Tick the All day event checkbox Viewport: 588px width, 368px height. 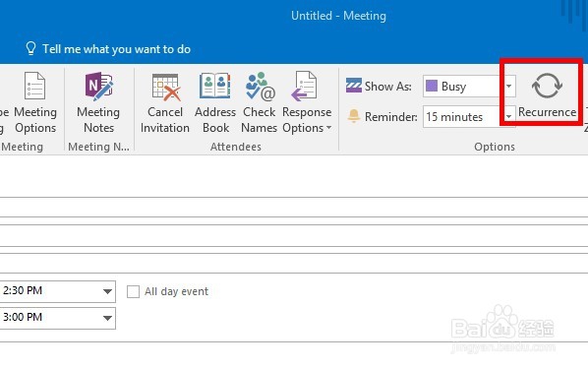click(133, 291)
